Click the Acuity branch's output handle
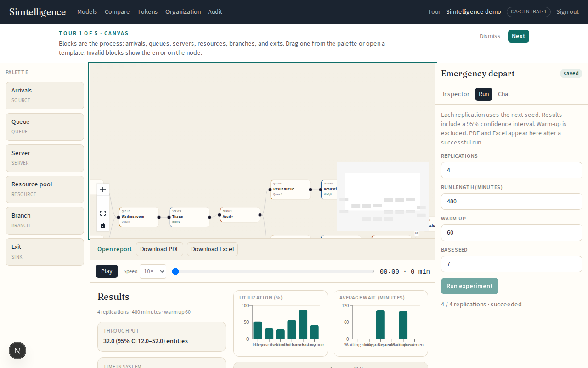588x368 pixels. 260,215
